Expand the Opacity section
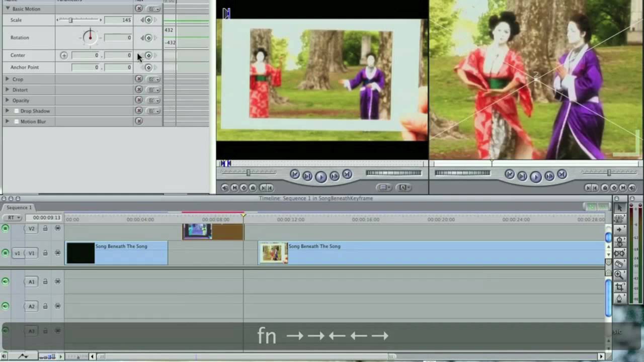 coord(7,100)
